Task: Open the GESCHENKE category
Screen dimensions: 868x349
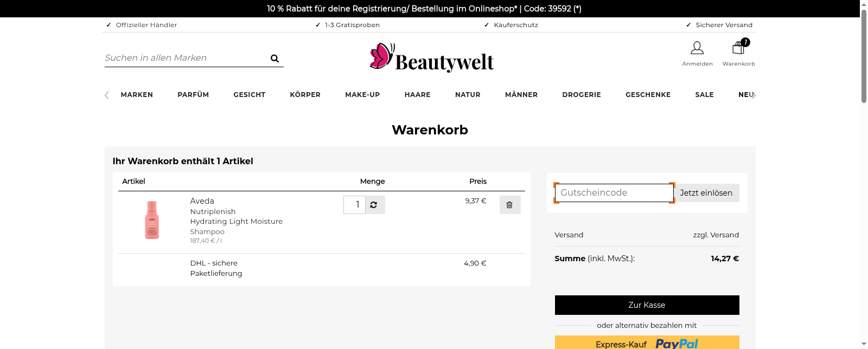Action: point(648,95)
